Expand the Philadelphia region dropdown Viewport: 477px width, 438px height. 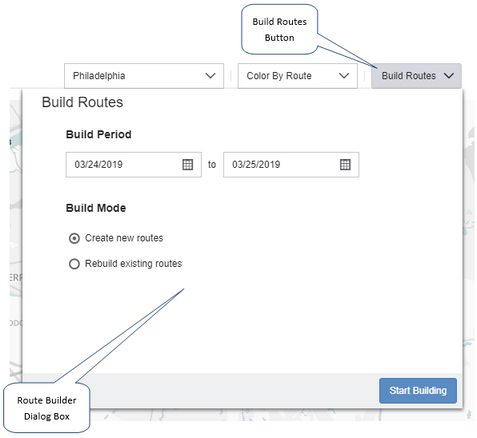(x=144, y=76)
